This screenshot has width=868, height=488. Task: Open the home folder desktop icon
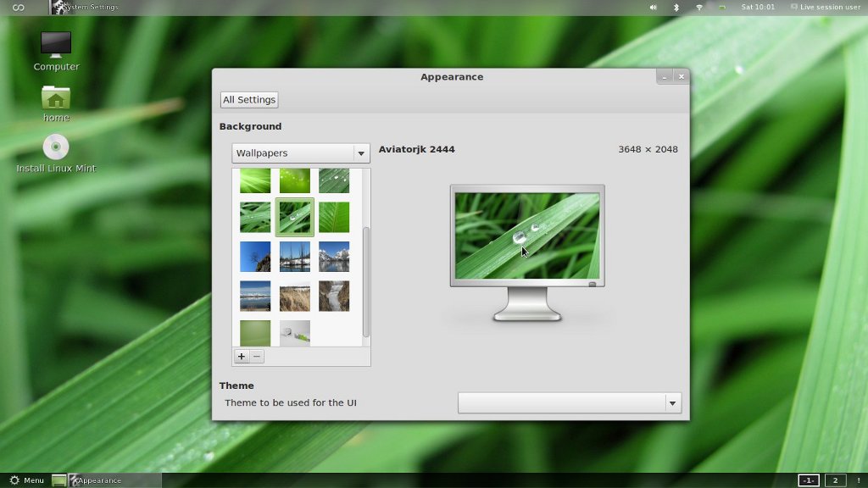click(x=56, y=103)
